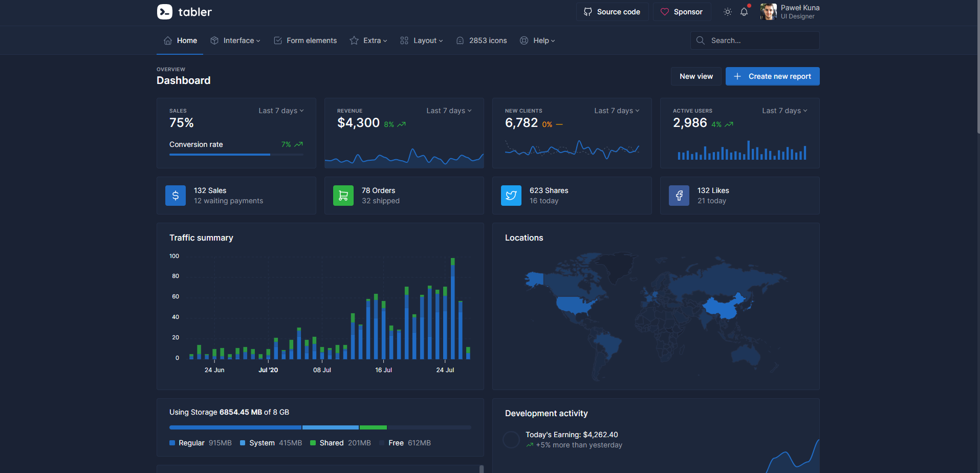Image resolution: width=980 pixels, height=473 pixels.
Task: Click the Conversion rate progress bar
Action: click(236, 155)
